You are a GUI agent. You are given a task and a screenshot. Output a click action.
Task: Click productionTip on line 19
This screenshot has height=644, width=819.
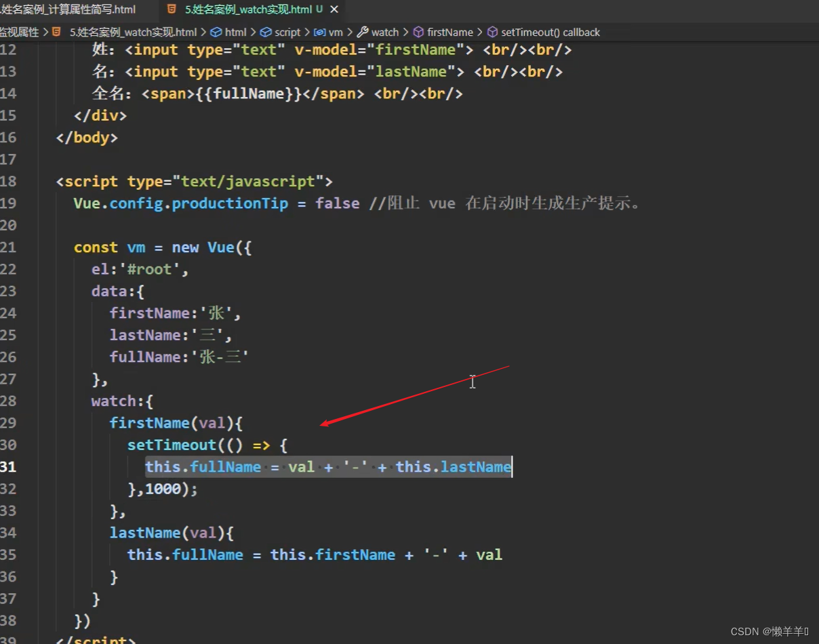230,203
